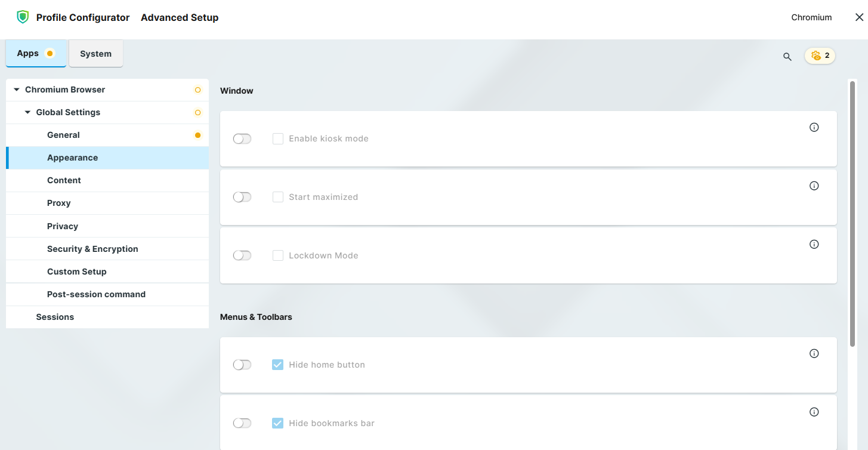Image resolution: width=868 pixels, height=450 pixels.
Task: Show info for Hide bookmarks bar
Action: 814,412
